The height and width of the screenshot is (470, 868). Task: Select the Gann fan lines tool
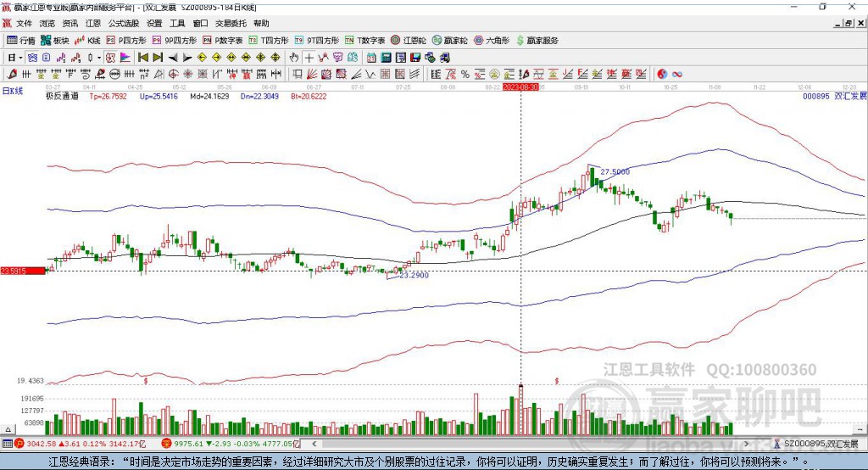pyautogui.click(x=312, y=74)
